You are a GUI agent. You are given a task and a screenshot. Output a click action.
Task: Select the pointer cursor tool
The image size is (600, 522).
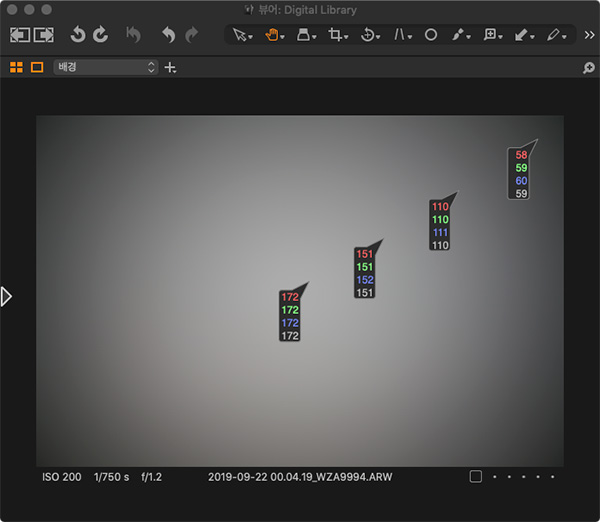point(240,35)
